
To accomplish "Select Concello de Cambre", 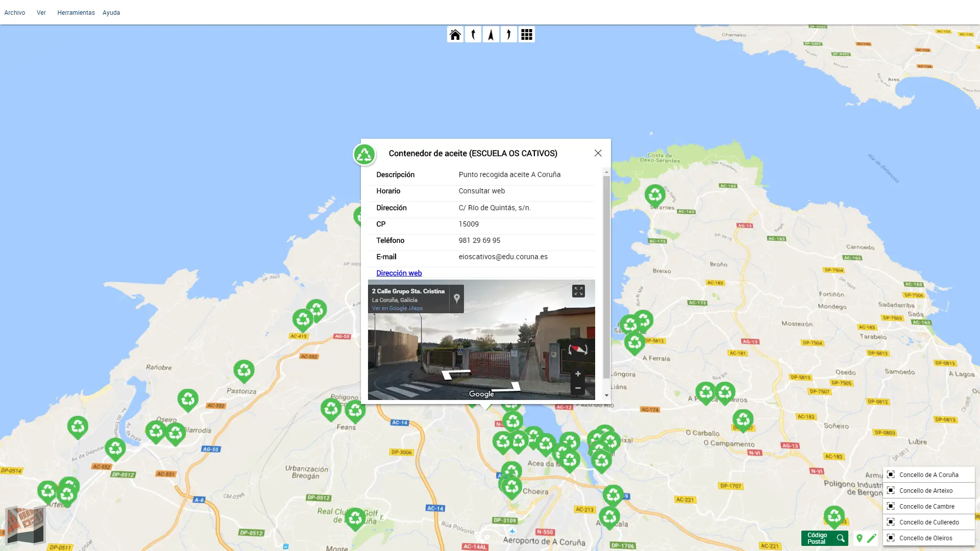I will 928,506.
